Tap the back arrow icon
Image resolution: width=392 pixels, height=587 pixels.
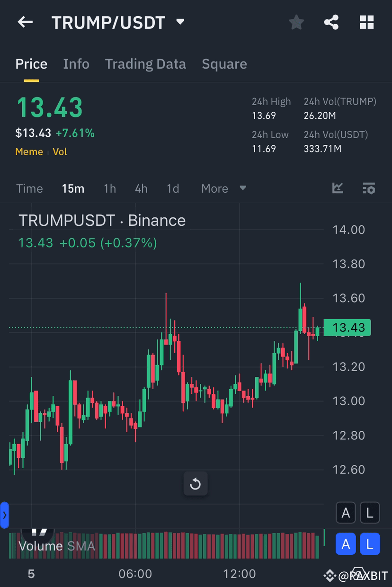pos(25,22)
